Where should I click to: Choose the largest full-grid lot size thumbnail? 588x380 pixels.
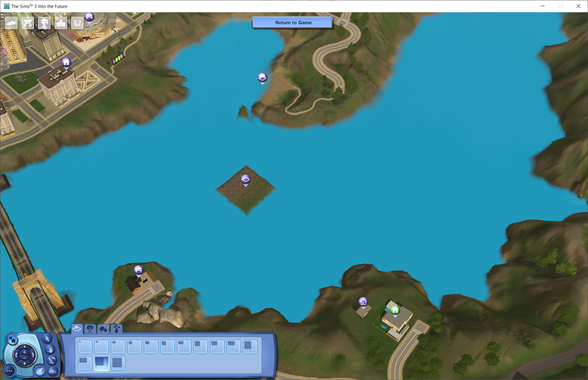pos(118,363)
